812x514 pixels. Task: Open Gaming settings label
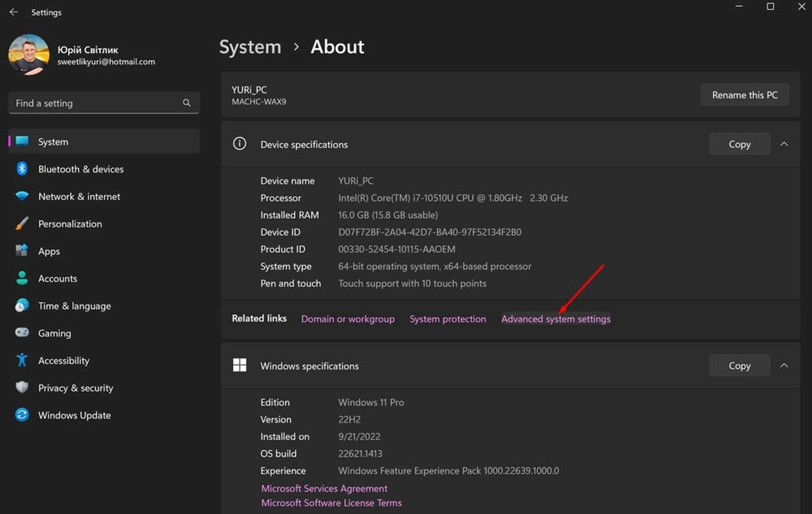coord(55,333)
